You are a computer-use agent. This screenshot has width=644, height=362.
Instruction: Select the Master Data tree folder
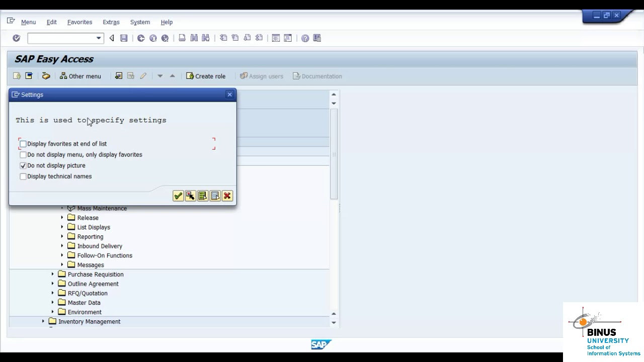tap(84, 303)
